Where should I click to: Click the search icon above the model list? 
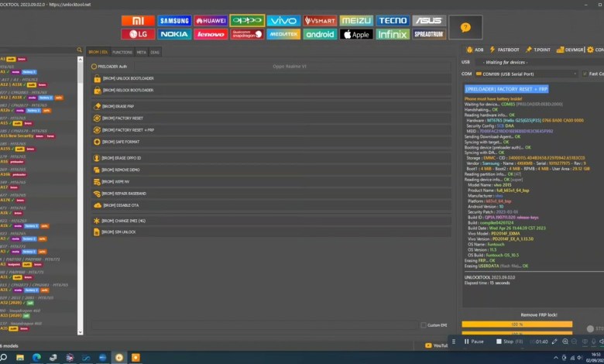coord(80,50)
